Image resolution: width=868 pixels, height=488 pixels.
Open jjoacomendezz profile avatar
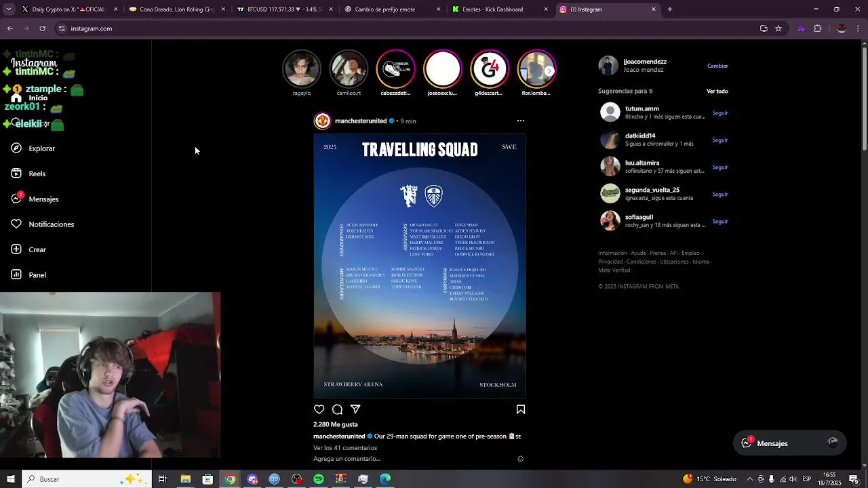pos(608,66)
